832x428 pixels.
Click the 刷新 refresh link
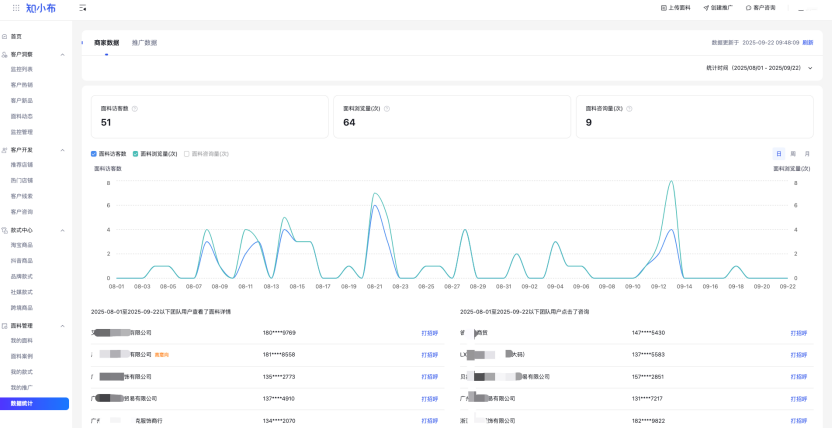point(808,42)
